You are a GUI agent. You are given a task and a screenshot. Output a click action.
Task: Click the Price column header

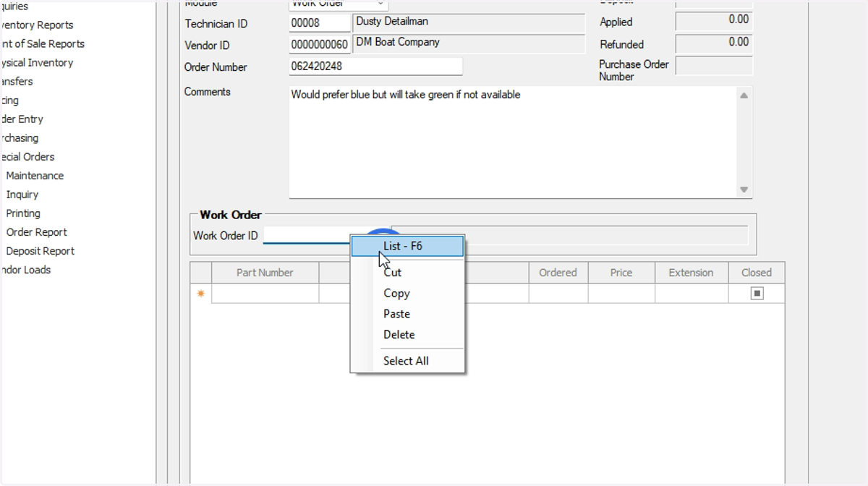point(621,273)
